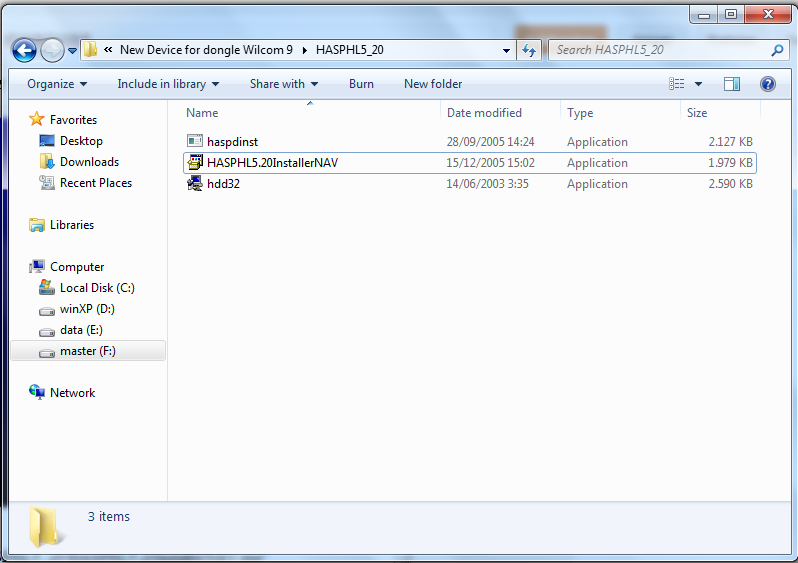Click haspdinst file name

(232, 142)
